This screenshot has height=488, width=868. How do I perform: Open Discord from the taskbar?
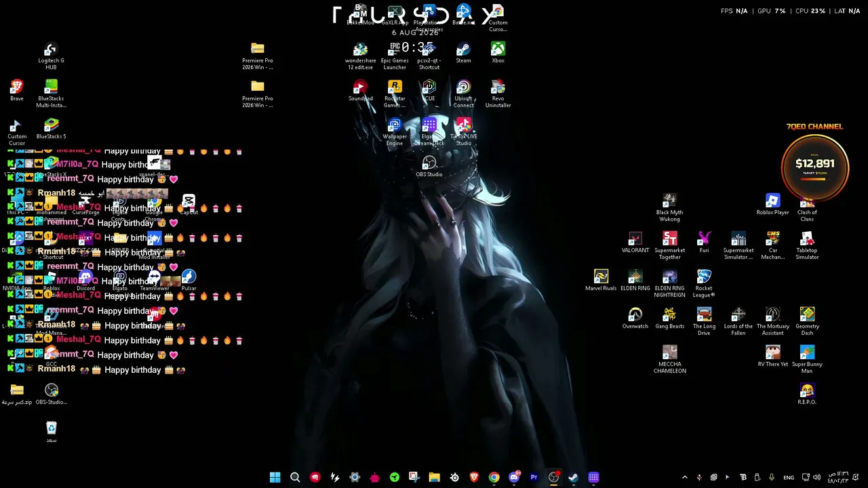514,477
